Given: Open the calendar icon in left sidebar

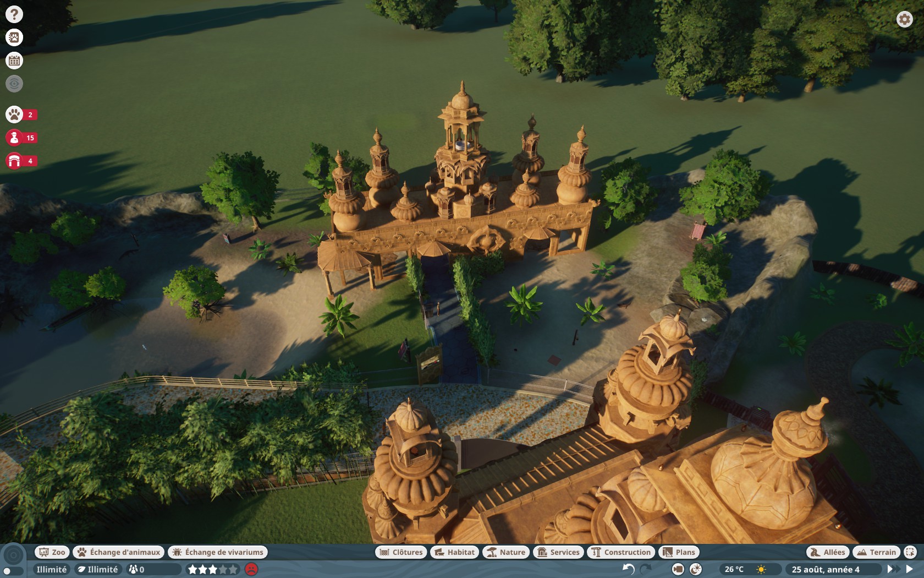Looking at the screenshot, I should coord(14,61).
